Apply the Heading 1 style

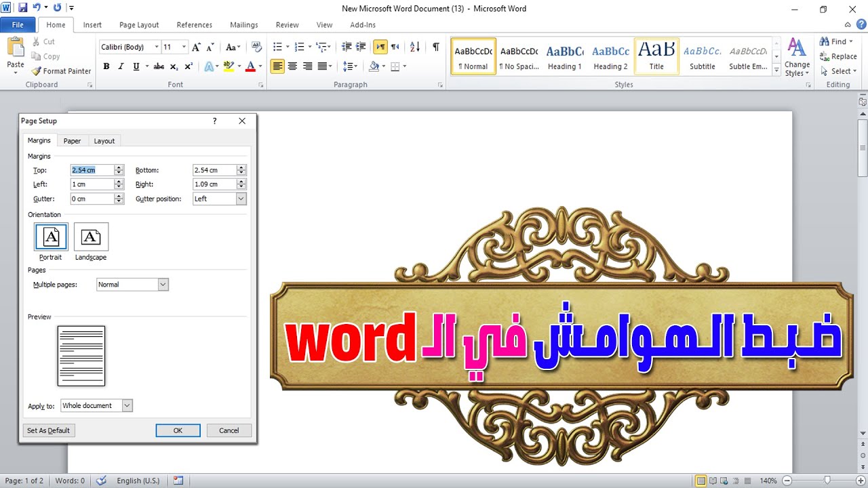[x=565, y=56]
